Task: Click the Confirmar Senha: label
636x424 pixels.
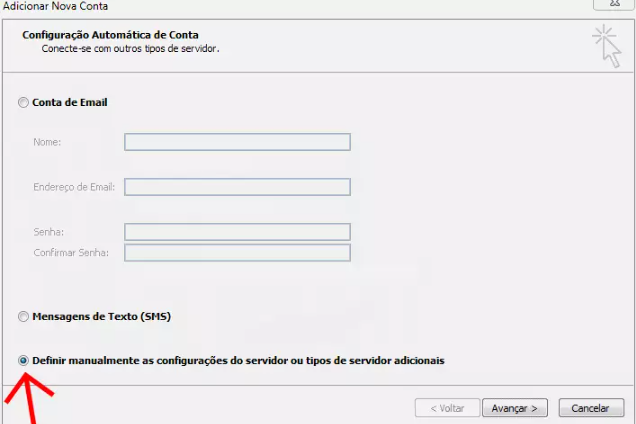Action: (x=69, y=252)
